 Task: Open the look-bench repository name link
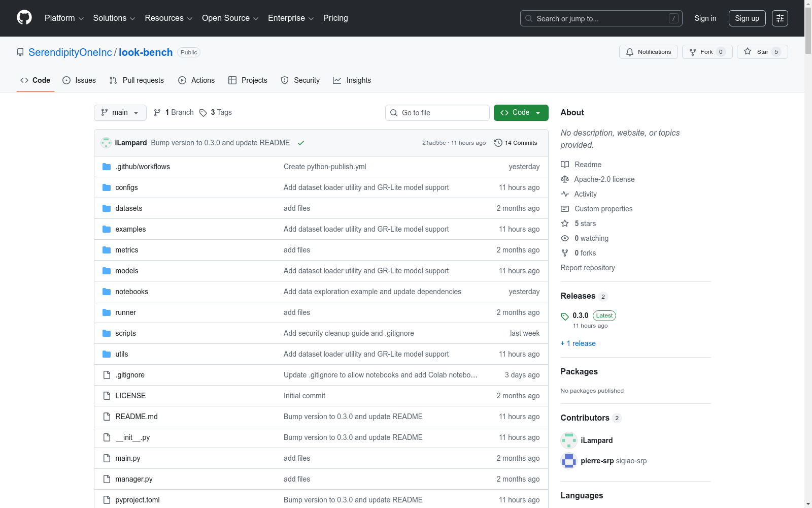click(x=146, y=52)
